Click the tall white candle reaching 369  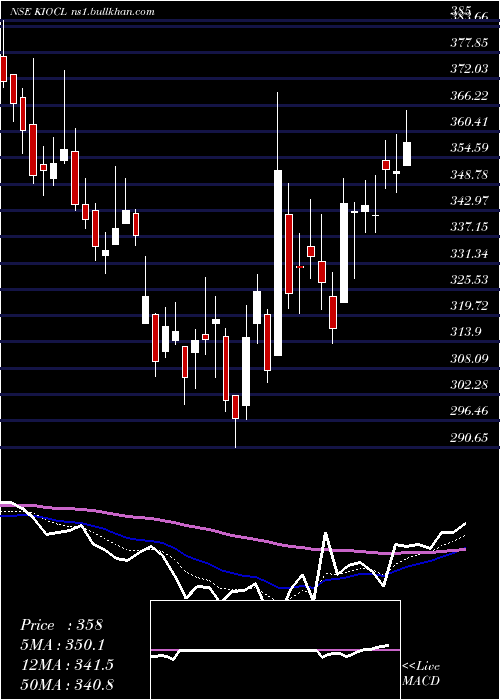[278, 263]
